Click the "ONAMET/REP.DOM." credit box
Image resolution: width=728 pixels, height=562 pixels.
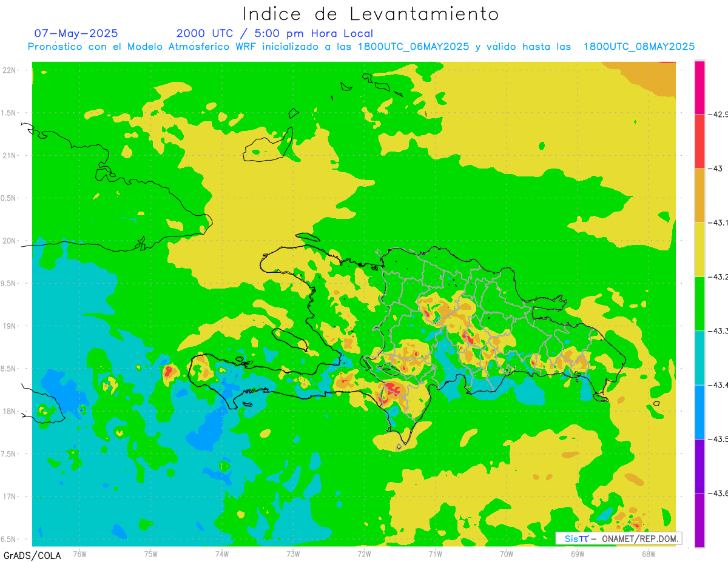(618, 538)
